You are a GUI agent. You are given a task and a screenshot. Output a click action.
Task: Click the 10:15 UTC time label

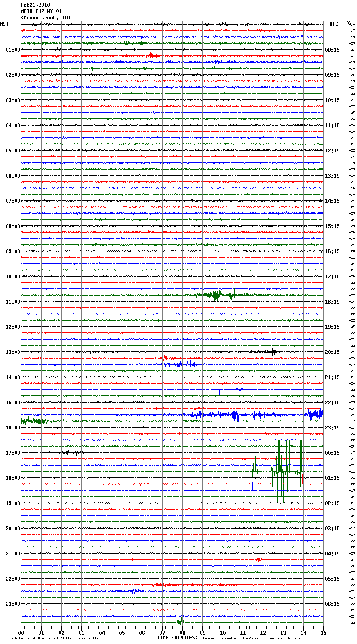point(332,100)
